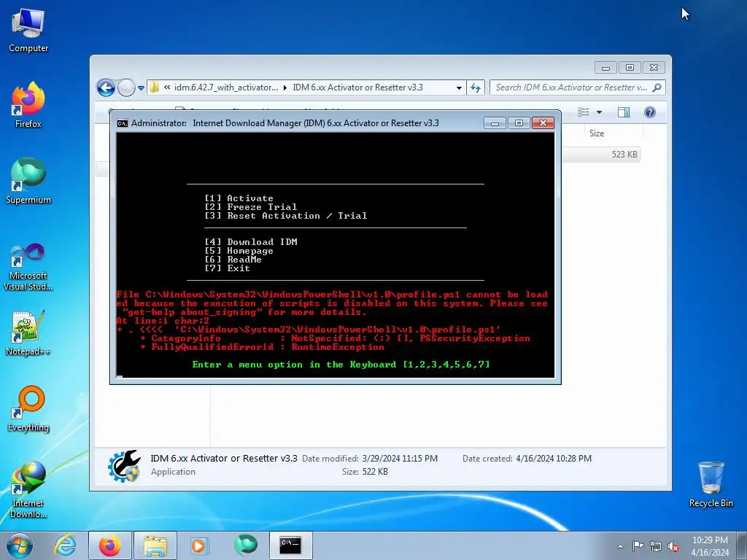This screenshot has height=560, width=747.
Task: Click the Date created value in details pane
Action: click(x=554, y=459)
